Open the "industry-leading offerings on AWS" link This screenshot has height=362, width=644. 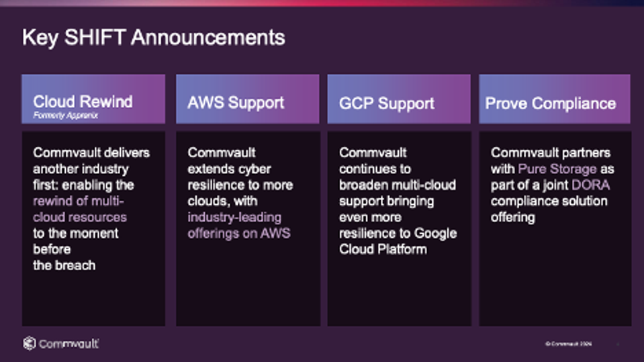(238, 225)
